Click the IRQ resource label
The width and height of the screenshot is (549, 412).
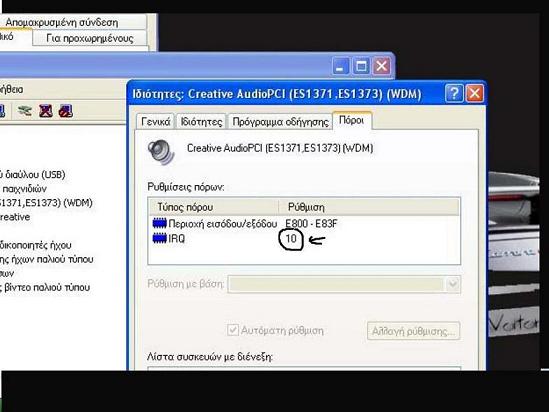click(176, 239)
